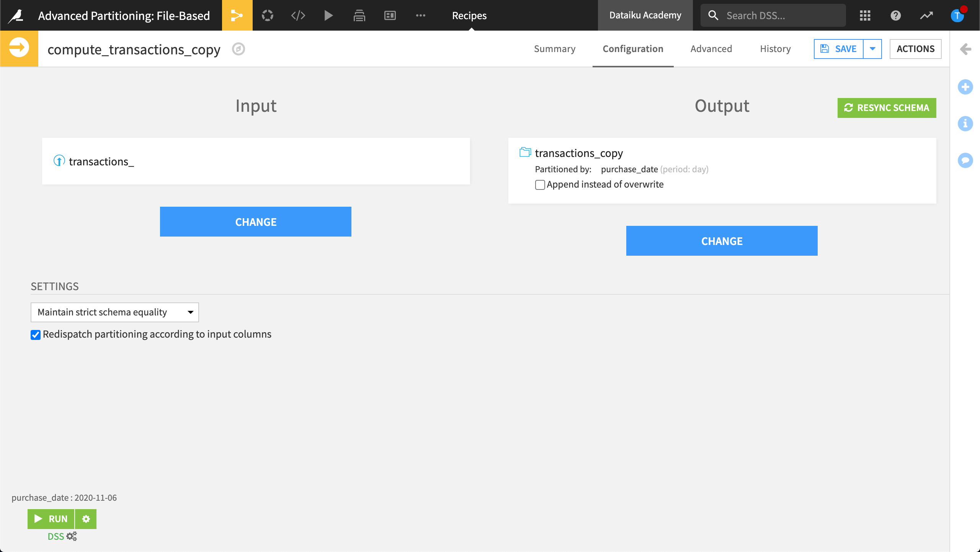Click the plus icon on the right sidebar

pos(965,87)
